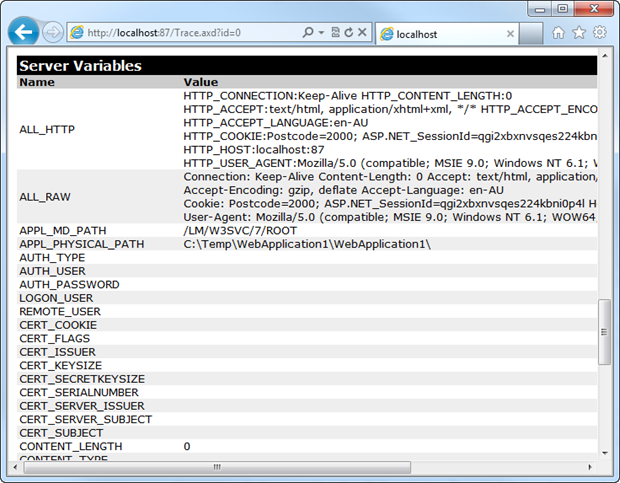Click the LOGON_USER row name

click(x=56, y=298)
